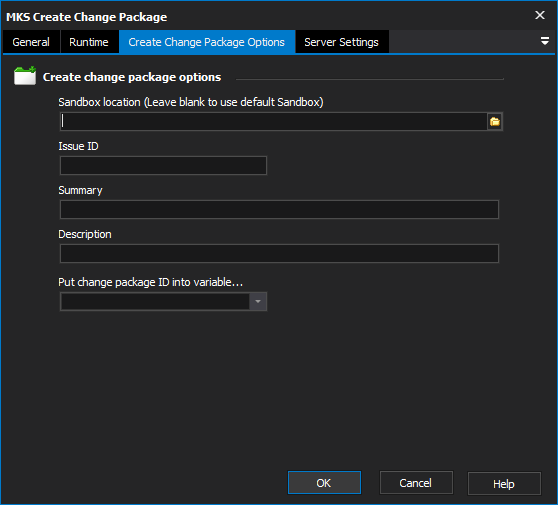Expand the change package ID variable dropdown
558x505 pixels.
258,302
